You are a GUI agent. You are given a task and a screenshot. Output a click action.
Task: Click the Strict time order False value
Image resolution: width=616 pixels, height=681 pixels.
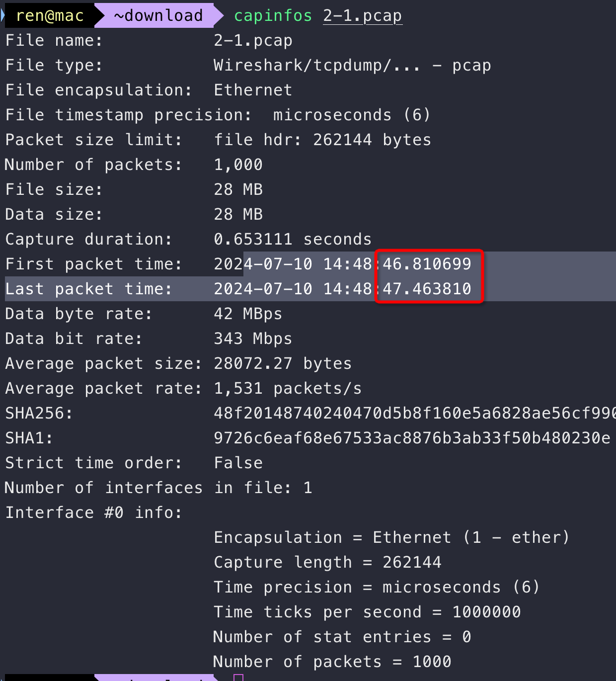(238, 463)
